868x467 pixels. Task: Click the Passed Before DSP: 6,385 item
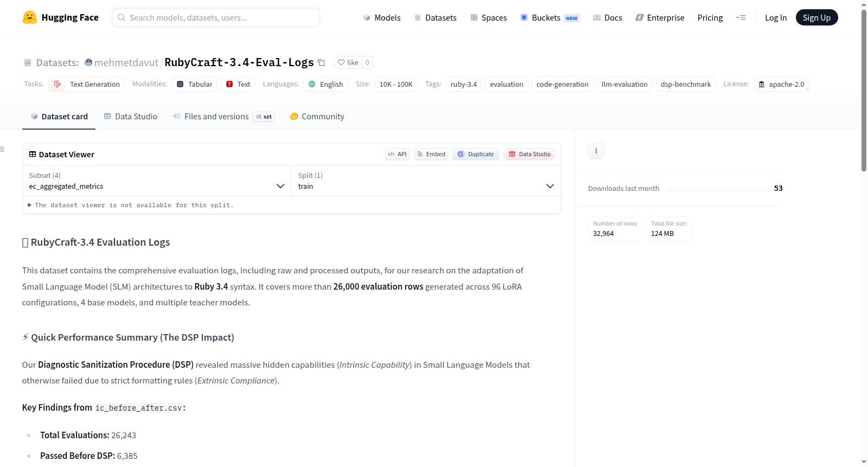tap(88, 456)
